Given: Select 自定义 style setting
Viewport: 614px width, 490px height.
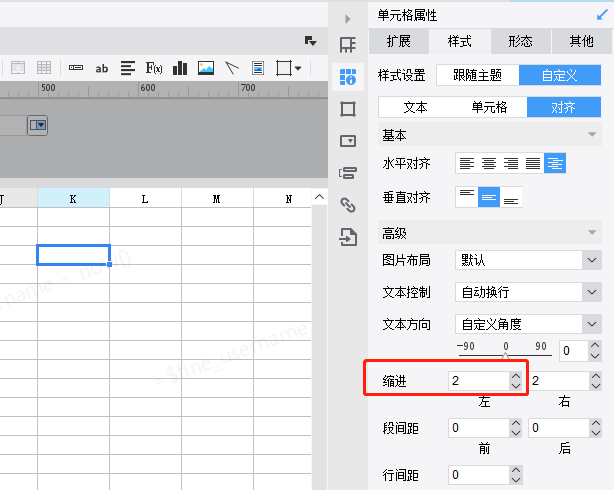Looking at the screenshot, I should pos(560,75).
